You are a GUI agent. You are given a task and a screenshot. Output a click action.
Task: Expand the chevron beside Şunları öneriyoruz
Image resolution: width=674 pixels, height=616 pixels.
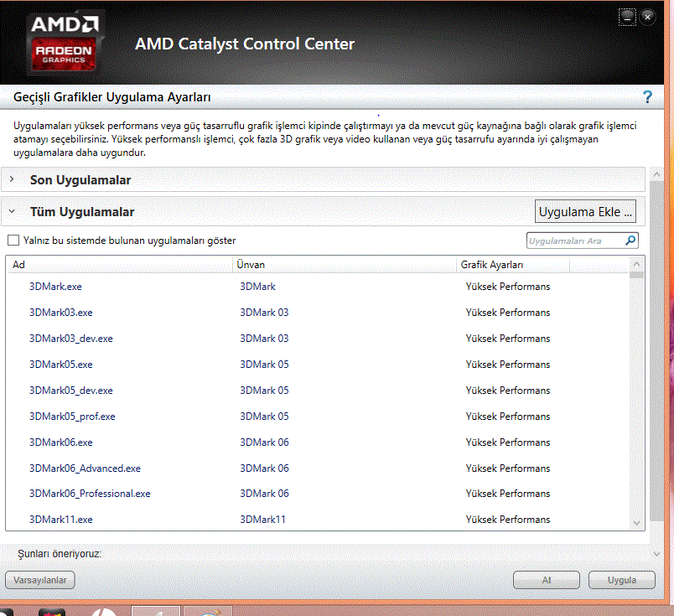[656, 554]
